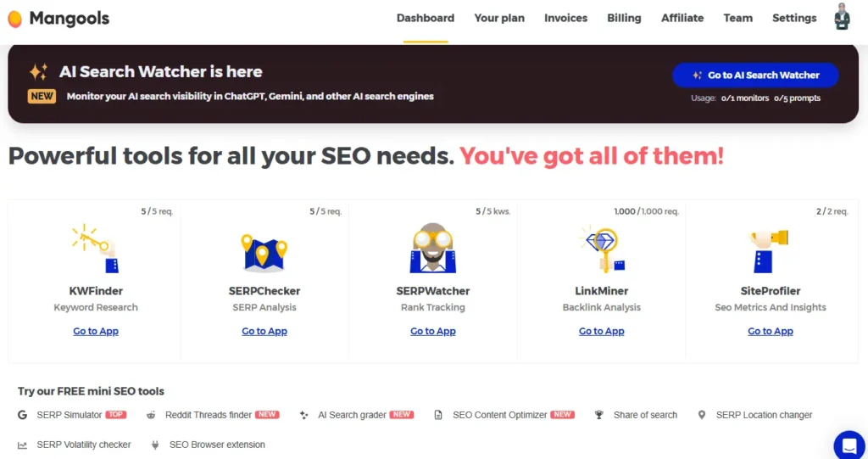Click the Backlink Analysis subtitle
This screenshot has height=459, width=868.
[601, 307]
